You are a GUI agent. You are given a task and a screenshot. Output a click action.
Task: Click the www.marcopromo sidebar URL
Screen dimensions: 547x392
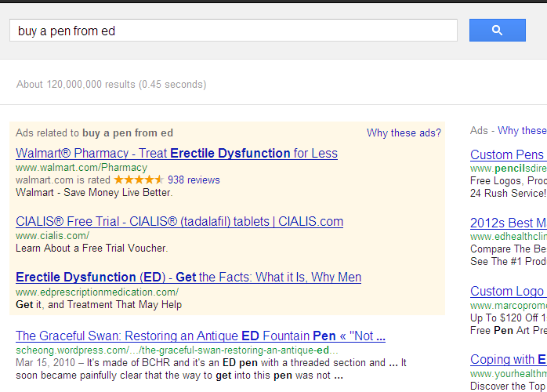(508, 305)
